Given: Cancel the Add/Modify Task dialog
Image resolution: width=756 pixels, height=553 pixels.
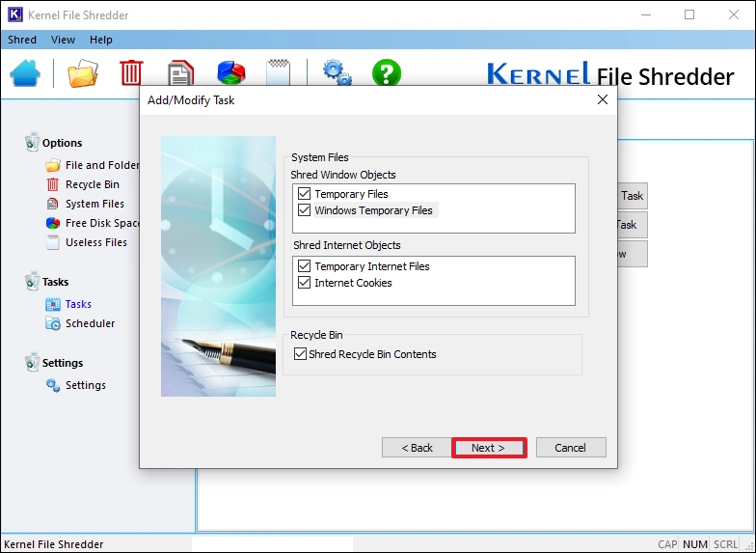Looking at the screenshot, I should tap(570, 448).
